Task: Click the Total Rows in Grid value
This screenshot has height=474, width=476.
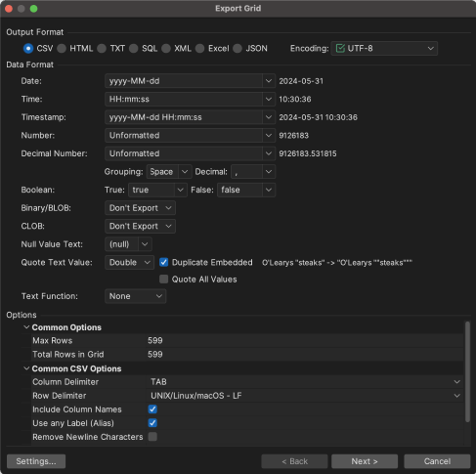Action: click(304, 355)
